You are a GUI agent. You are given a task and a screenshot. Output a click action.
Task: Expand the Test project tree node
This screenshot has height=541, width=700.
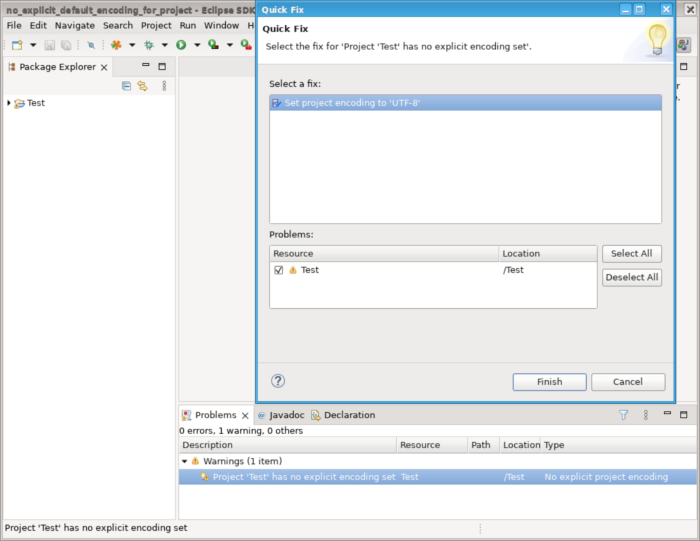pyautogui.click(x=8, y=103)
